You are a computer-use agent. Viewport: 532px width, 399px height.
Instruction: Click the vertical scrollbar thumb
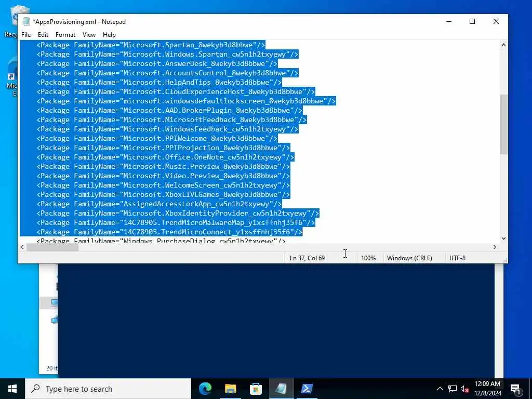503,125
